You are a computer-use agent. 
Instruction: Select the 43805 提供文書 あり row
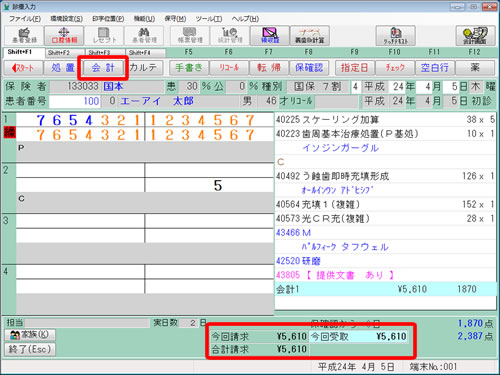pyautogui.click(x=385, y=275)
